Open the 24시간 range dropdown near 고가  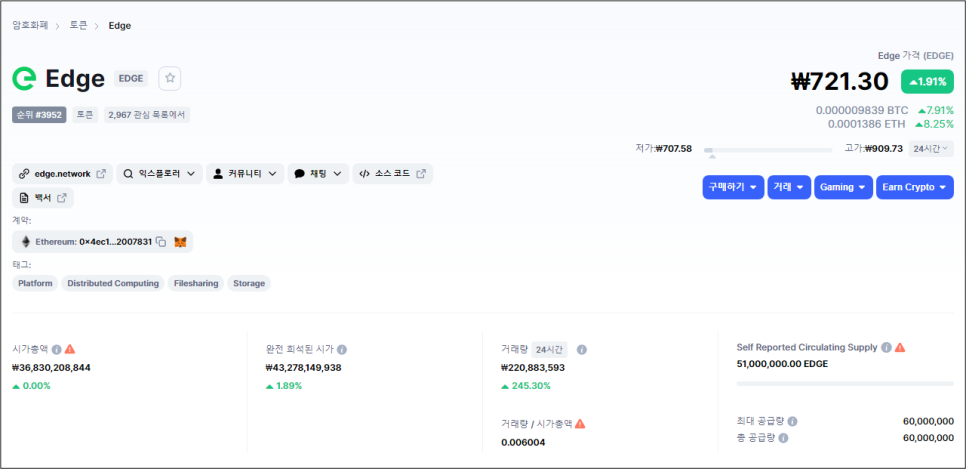click(x=931, y=149)
